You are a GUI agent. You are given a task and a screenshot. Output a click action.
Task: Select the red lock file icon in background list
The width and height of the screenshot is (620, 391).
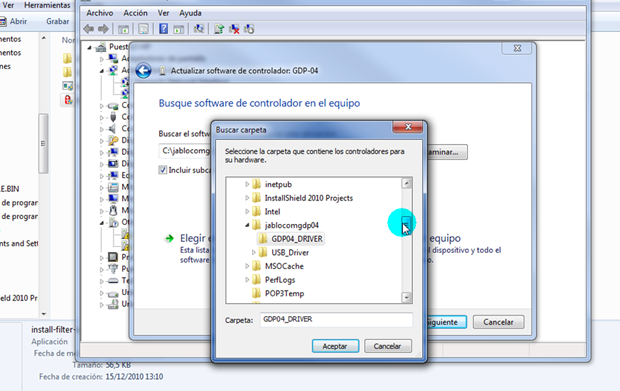(68, 100)
